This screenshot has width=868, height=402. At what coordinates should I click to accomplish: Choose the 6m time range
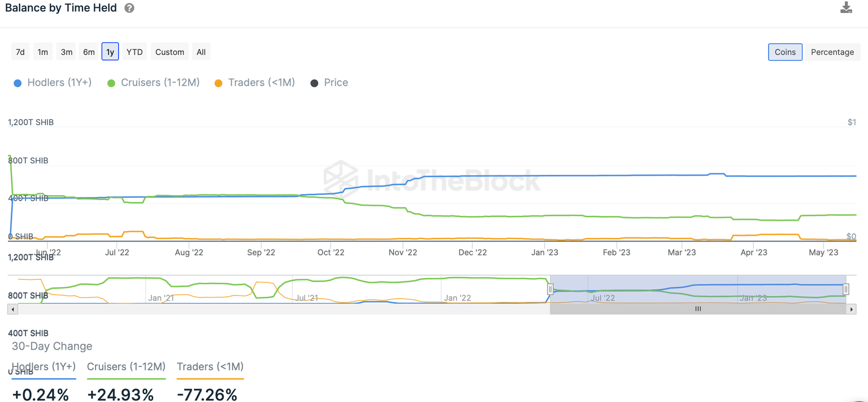(89, 52)
